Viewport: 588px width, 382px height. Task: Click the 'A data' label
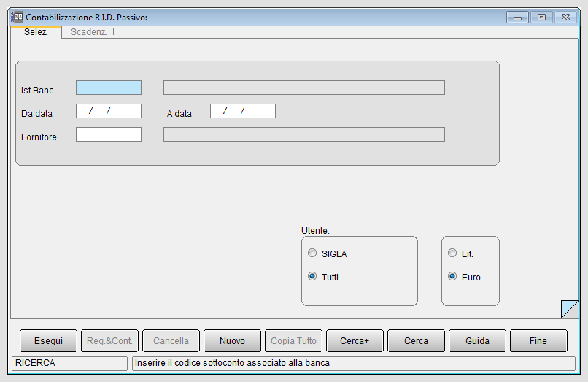tap(179, 114)
